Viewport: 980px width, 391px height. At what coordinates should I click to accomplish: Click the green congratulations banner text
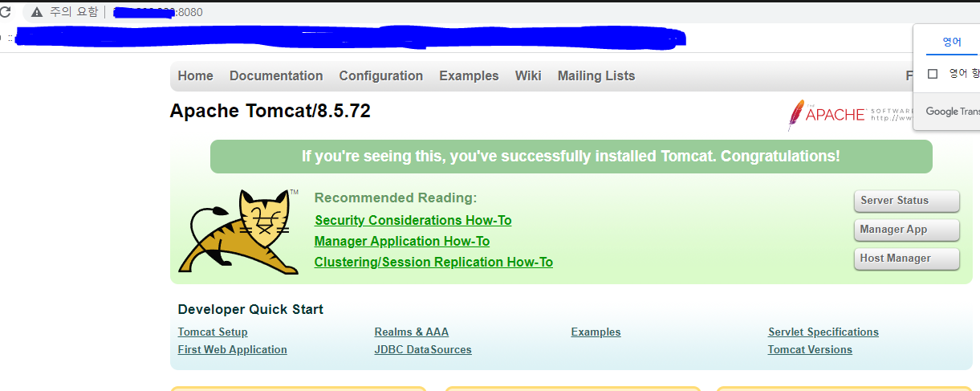tap(571, 157)
